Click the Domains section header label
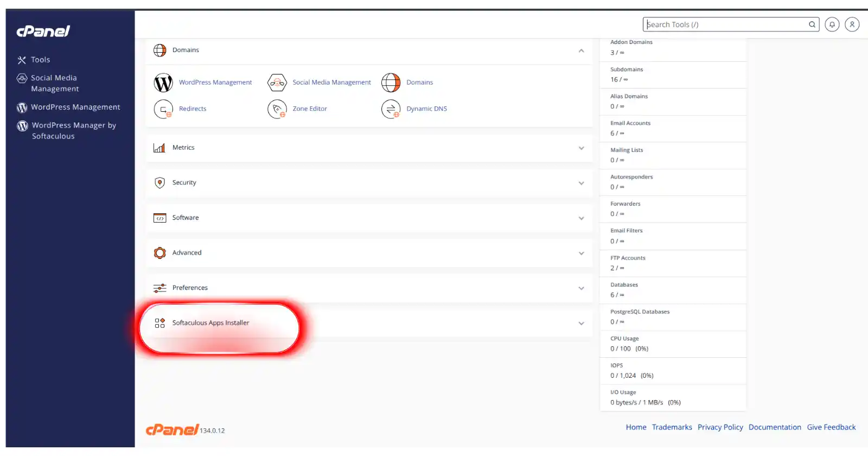The height and width of the screenshot is (456, 868). [186, 50]
